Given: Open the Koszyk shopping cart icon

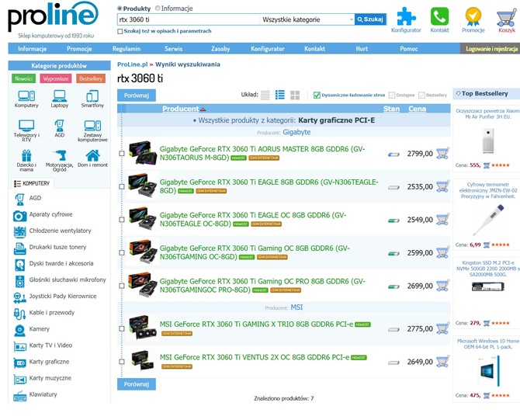Looking at the screenshot, I should [x=506, y=17].
